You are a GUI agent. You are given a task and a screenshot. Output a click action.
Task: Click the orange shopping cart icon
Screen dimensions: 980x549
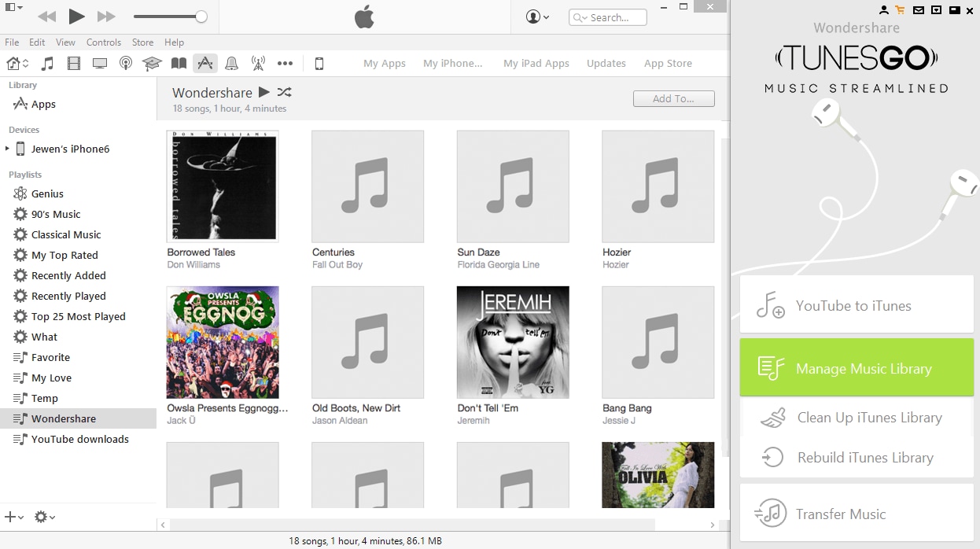click(x=900, y=10)
